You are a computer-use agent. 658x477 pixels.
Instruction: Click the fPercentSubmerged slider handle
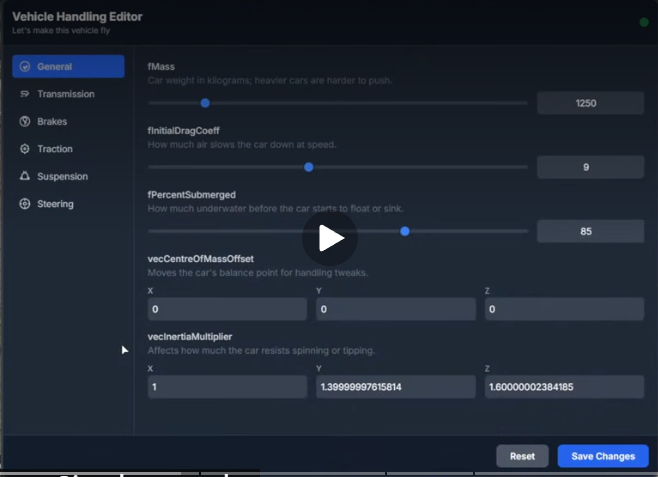[x=405, y=231]
